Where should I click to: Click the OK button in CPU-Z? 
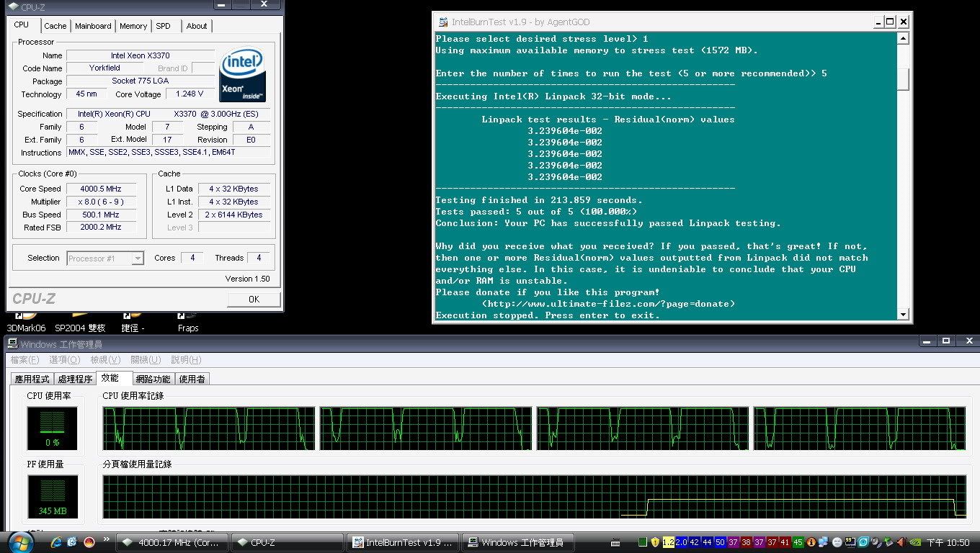(x=253, y=299)
